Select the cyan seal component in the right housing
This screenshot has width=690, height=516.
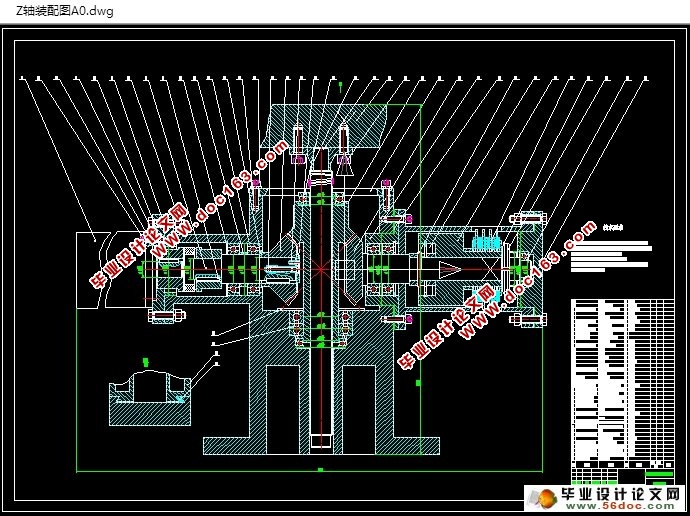(x=485, y=243)
